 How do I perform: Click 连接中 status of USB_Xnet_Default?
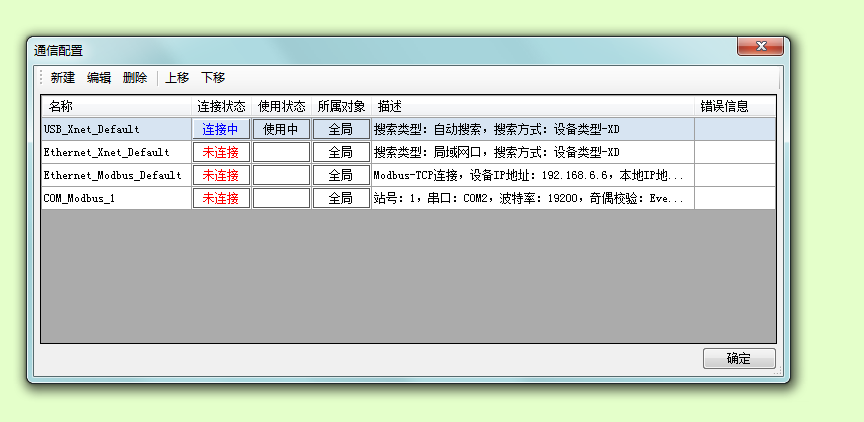pyautogui.click(x=221, y=129)
